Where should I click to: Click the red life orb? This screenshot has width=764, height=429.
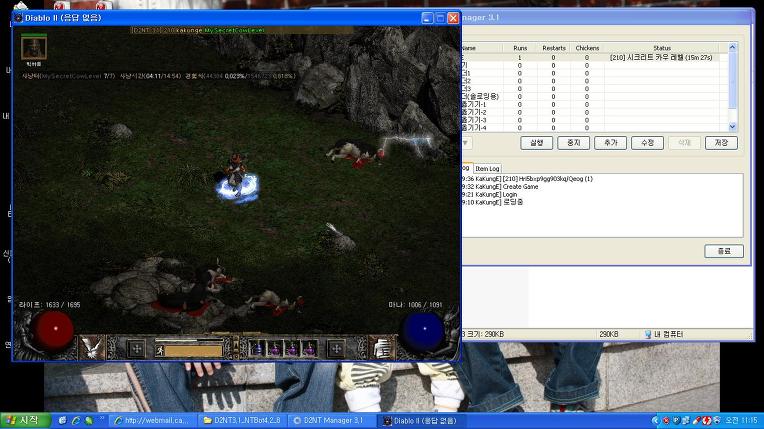[x=55, y=330]
